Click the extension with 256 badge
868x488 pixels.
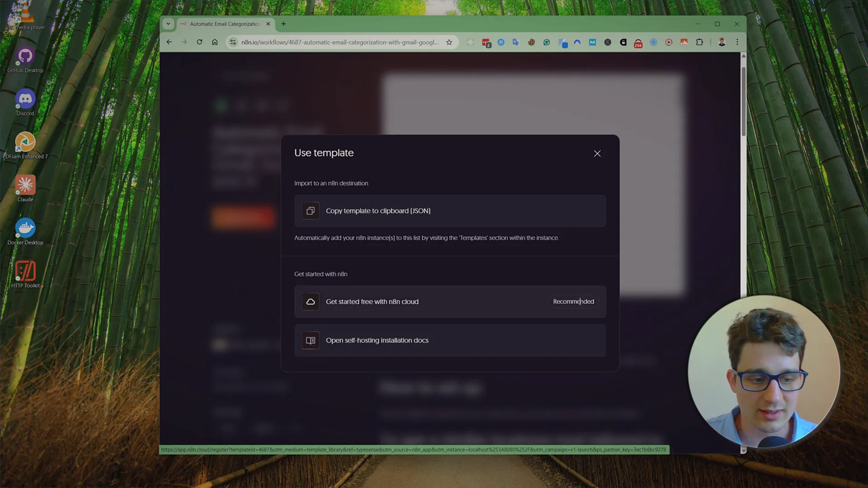click(638, 42)
